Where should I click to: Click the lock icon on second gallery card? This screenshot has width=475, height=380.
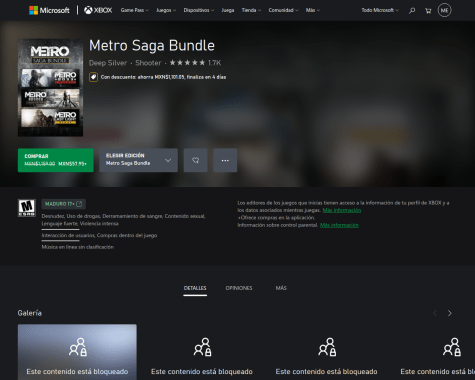tap(202, 347)
